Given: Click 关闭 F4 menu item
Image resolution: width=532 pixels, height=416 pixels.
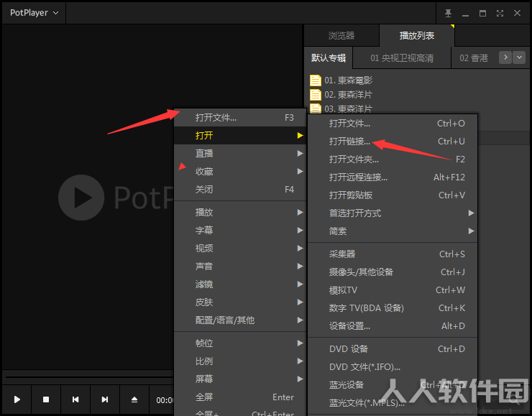Looking at the screenshot, I should tap(241, 189).
